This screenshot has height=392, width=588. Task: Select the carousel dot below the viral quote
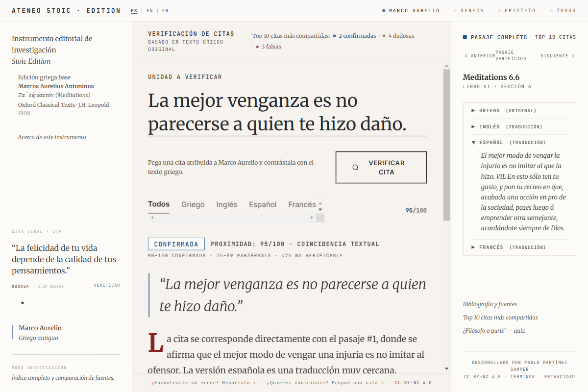[23, 303]
